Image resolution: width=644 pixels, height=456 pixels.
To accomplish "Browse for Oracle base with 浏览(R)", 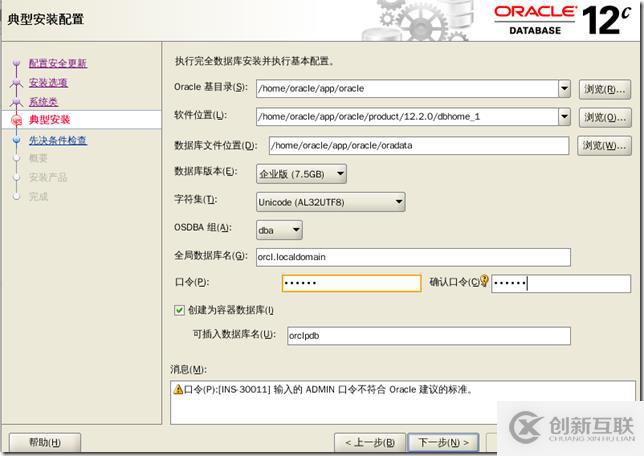I will 605,89.
